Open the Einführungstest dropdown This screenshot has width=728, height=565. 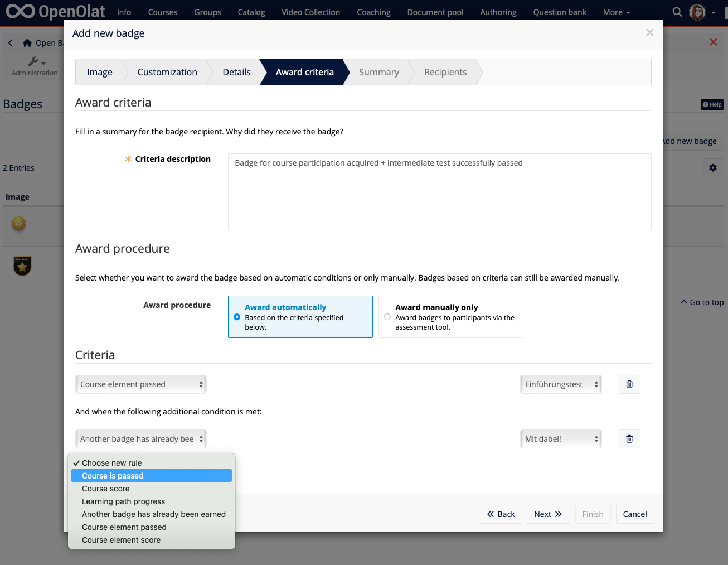point(560,384)
